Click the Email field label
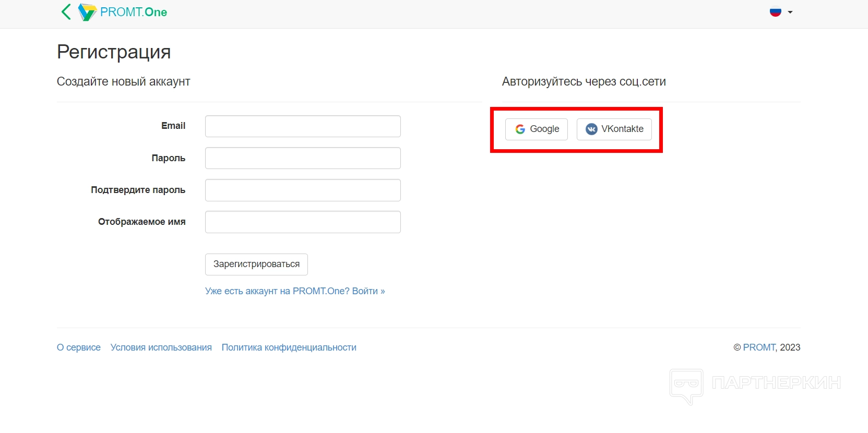Screen dimensions: 868x433 coord(173,126)
